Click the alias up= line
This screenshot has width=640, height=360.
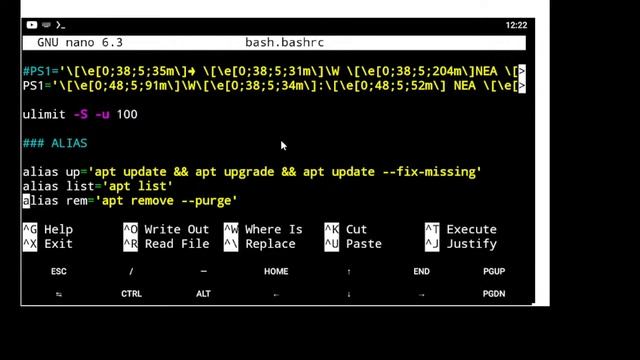[x=252, y=172]
